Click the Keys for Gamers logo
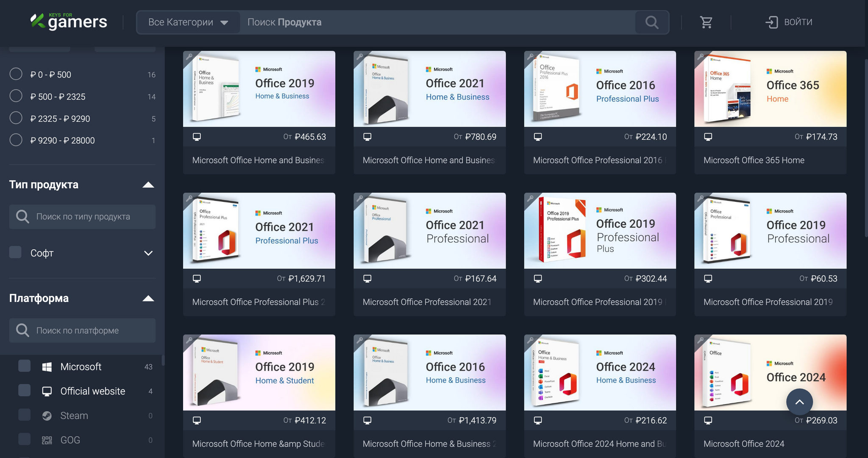 click(69, 22)
